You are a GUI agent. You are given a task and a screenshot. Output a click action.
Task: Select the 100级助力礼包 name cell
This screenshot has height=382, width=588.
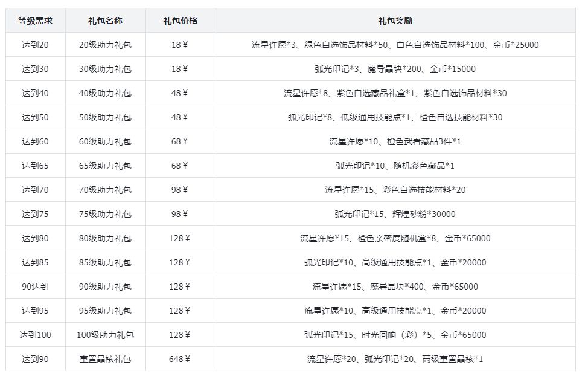click(x=106, y=335)
